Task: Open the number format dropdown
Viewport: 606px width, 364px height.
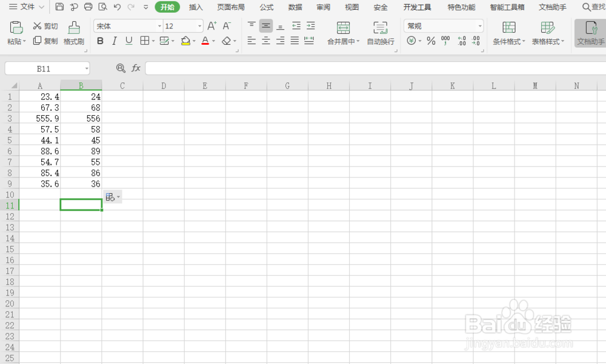Action: click(x=479, y=26)
